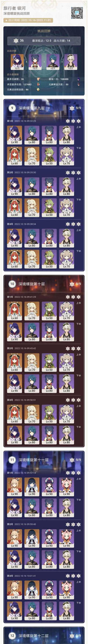Tap the icon next to 承受最多伤害 127682
The image size is (88, 644).
click(38, 84)
